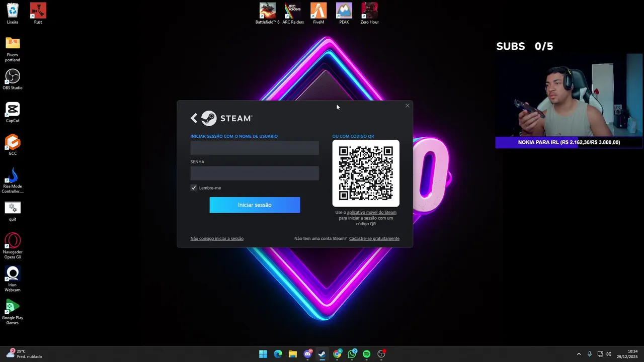Screen dimensions: 644x362
Task: Open the aplicativo móvel do Steam link
Action: (371, 212)
